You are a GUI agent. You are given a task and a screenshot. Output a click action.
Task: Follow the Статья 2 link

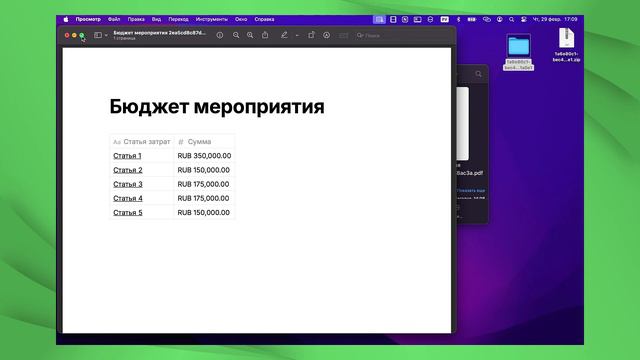128,170
